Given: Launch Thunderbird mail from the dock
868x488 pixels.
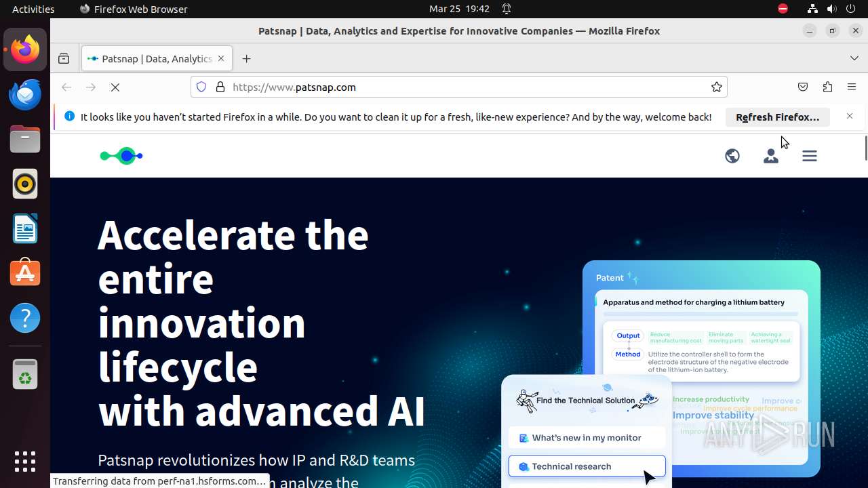Looking at the screenshot, I should click(25, 94).
